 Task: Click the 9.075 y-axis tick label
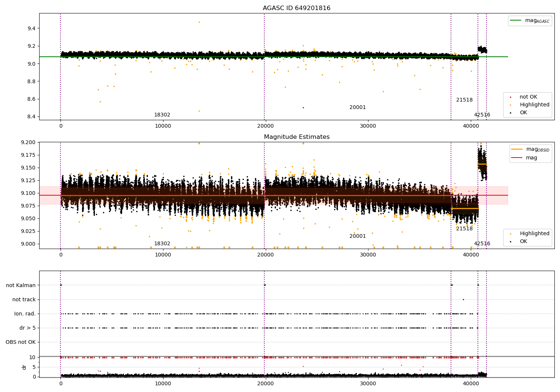(28, 206)
